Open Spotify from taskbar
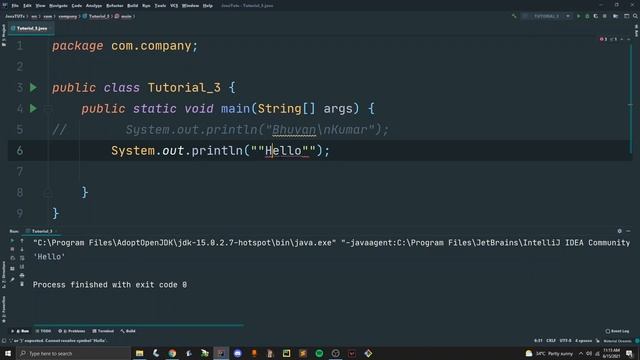The image size is (640, 360). point(319,353)
